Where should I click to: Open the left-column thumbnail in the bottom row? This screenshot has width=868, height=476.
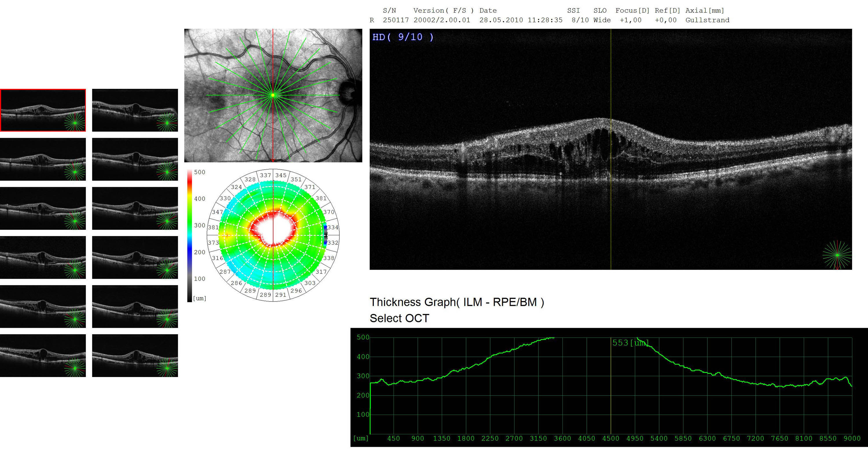click(x=43, y=356)
